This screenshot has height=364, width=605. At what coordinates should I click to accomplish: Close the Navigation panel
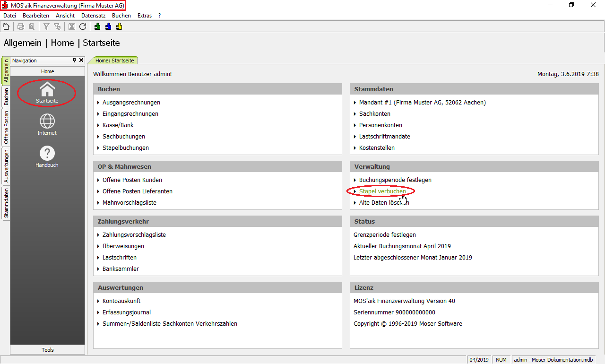point(81,61)
